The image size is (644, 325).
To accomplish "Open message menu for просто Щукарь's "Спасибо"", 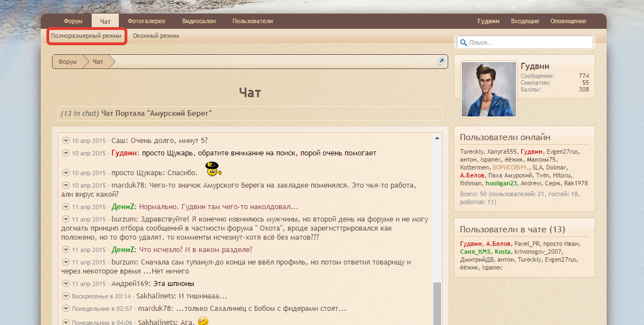I will 66,173.
